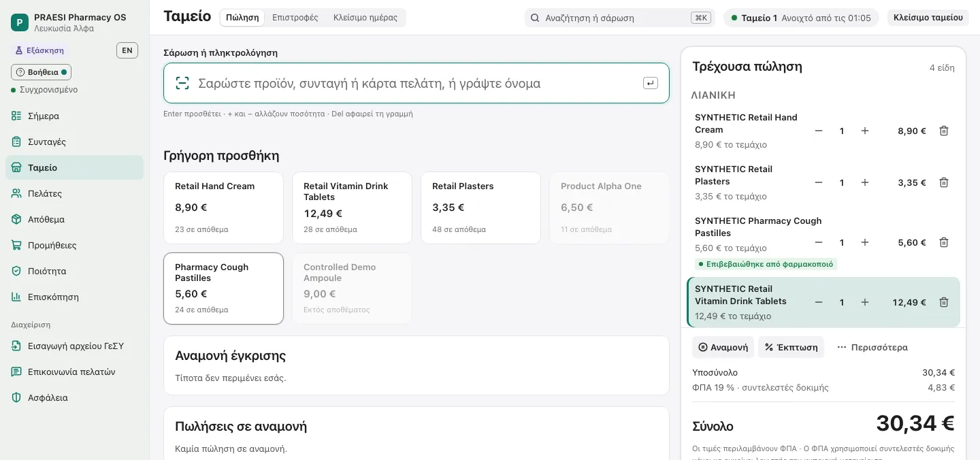Remove Retail Plasters with trash icon
980x460 pixels.
click(944, 182)
